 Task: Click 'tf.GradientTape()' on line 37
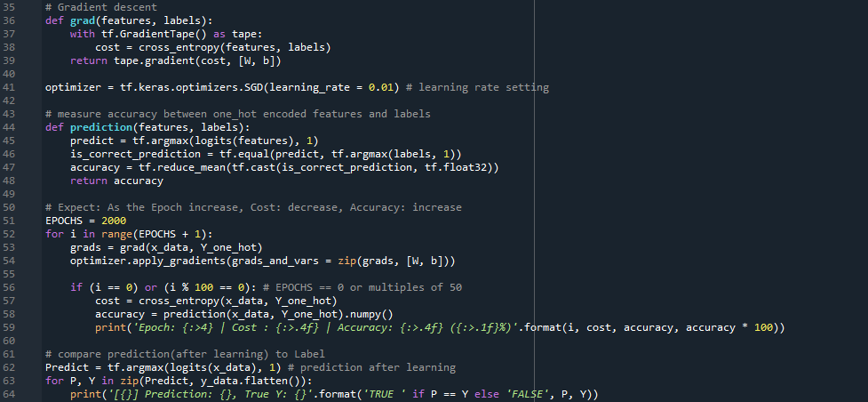pyautogui.click(x=155, y=34)
